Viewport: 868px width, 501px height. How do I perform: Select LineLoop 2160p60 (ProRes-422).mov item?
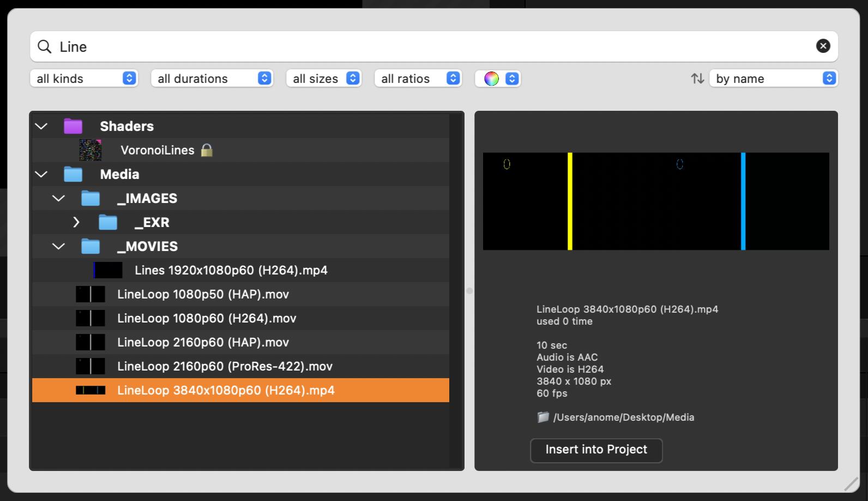coord(225,366)
